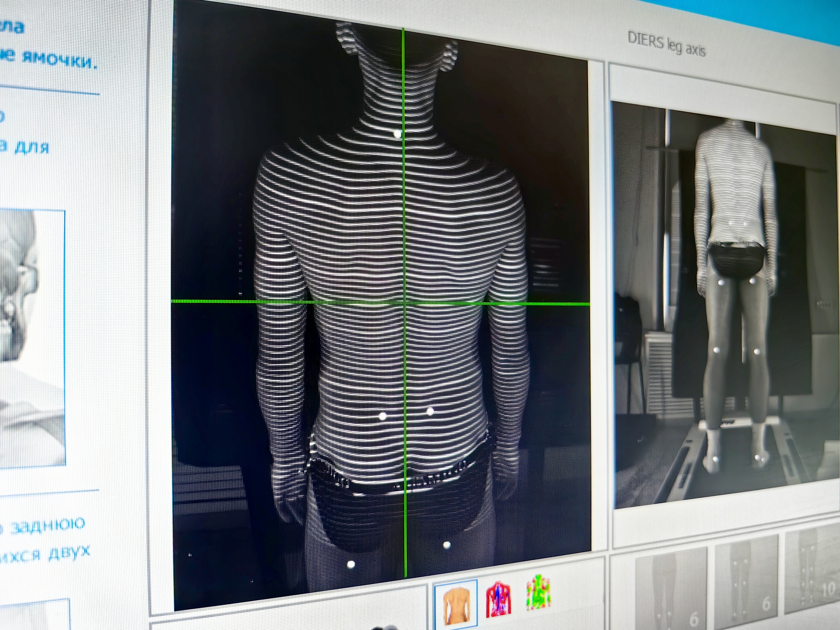
Task: Click the lower-left white marker below the hips
Action: click(351, 565)
